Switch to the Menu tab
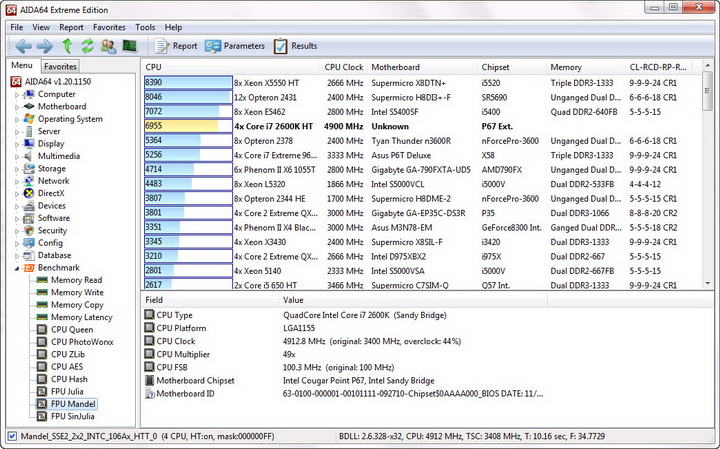This screenshot has width=720, height=449. (22, 66)
